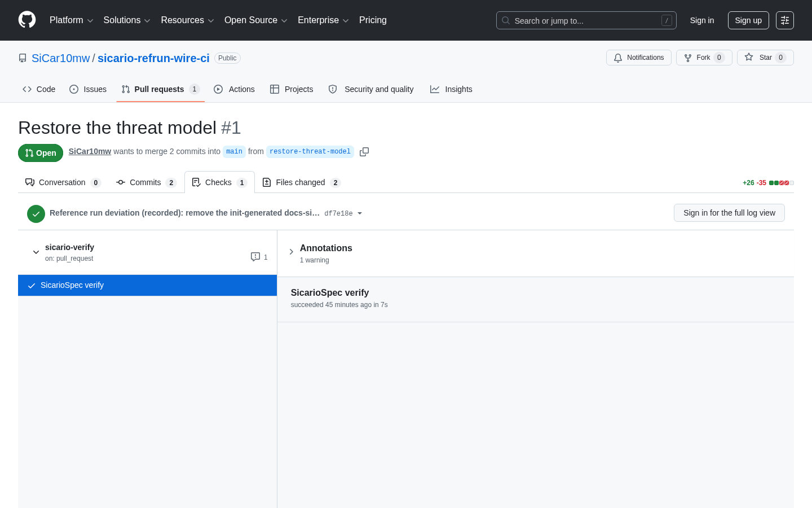
Task: Open the Platform menu
Action: (x=71, y=20)
